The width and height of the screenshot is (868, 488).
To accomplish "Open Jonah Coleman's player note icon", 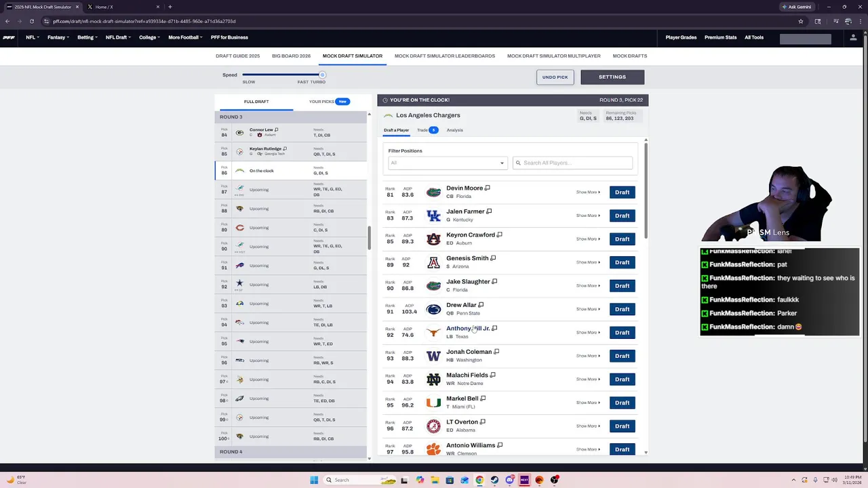I will click(496, 352).
